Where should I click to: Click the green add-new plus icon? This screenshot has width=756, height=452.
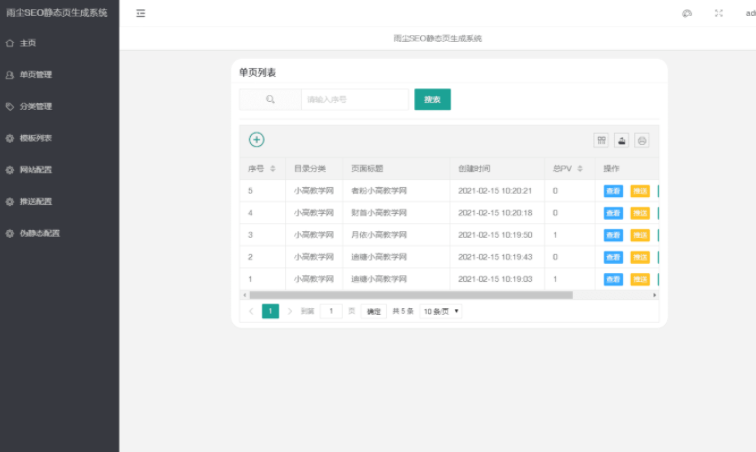[x=256, y=140]
